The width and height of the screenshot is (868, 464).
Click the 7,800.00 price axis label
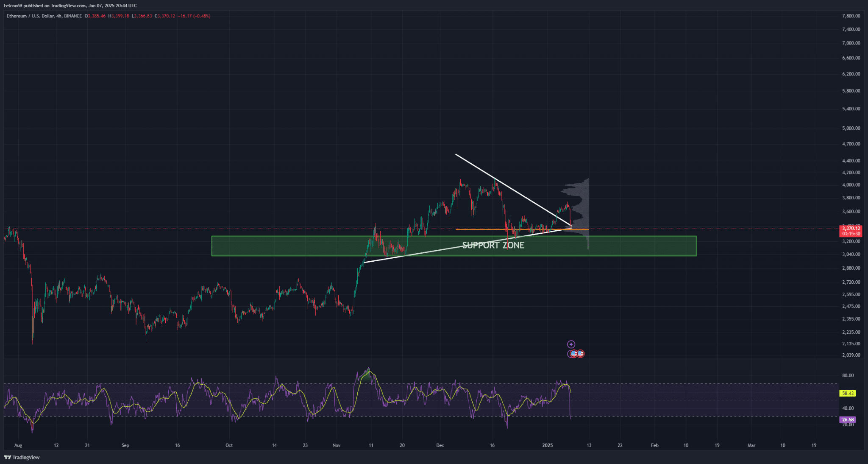click(851, 16)
